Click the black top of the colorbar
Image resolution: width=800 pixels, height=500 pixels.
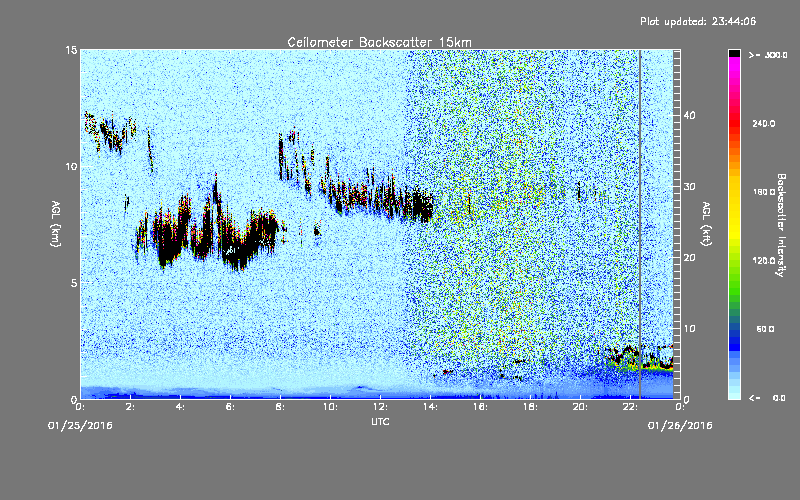[x=734, y=53]
